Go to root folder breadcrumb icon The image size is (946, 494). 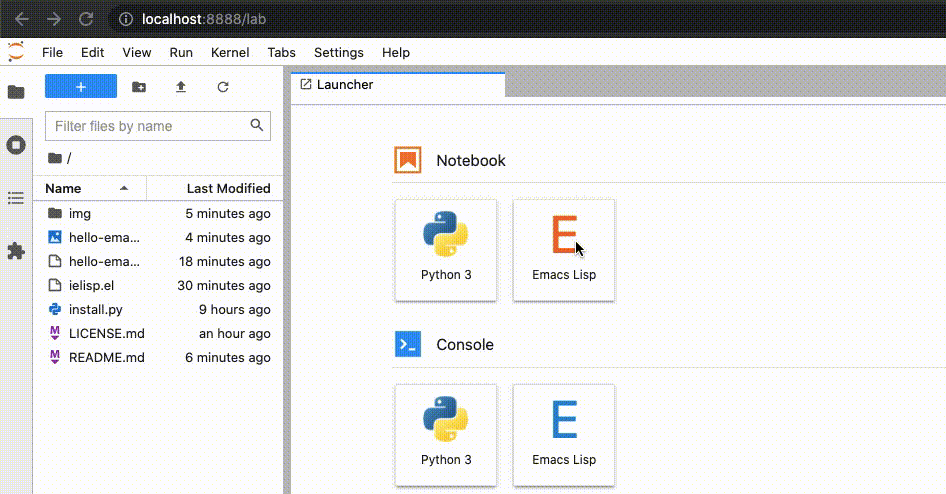pos(55,158)
